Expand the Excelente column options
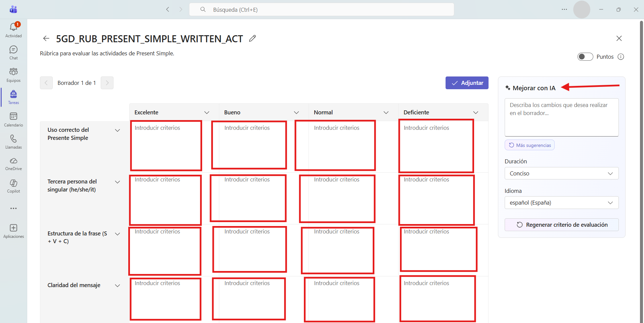This screenshot has height=323, width=644. (x=207, y=113)
